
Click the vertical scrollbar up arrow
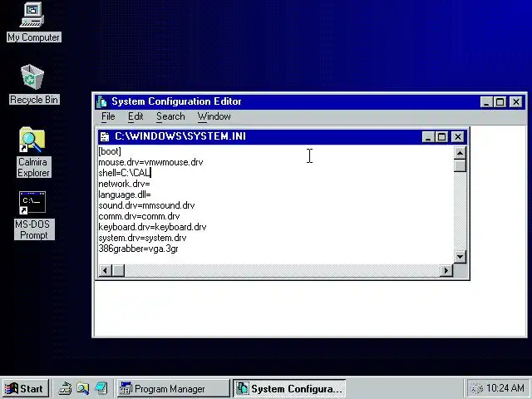pyautogui.click(x=460, y=153)
